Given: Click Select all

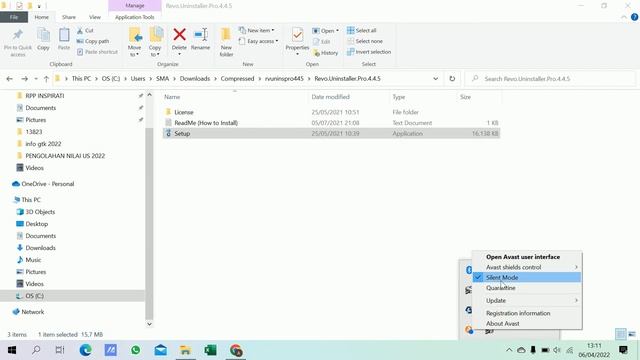Looking at the screenshot, I should (362, 31).
